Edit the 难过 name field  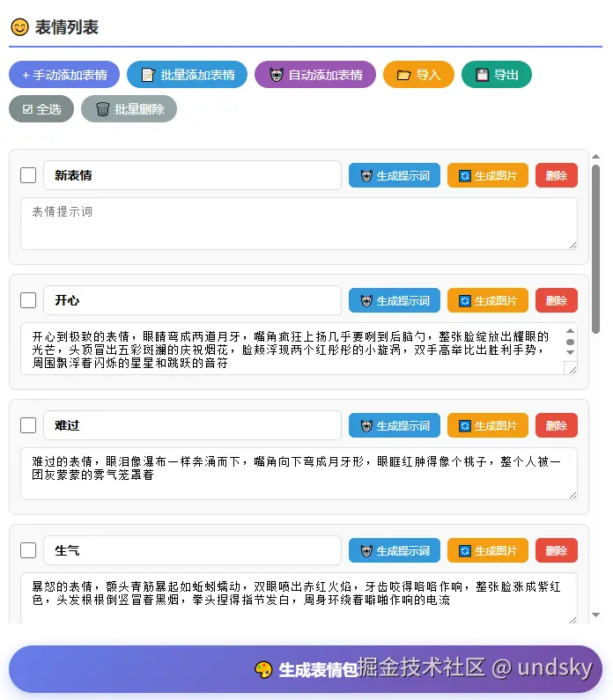pos(192,425)
